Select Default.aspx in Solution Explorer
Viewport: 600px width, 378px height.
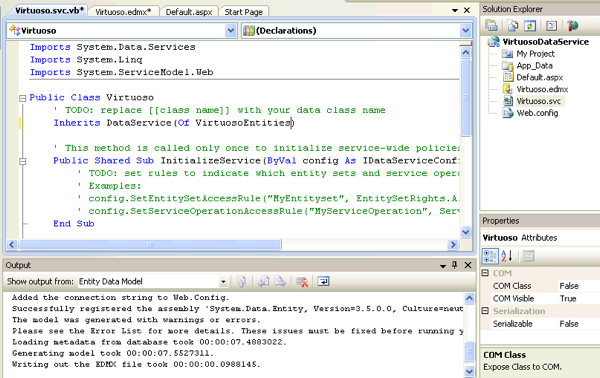coord(540,77)
